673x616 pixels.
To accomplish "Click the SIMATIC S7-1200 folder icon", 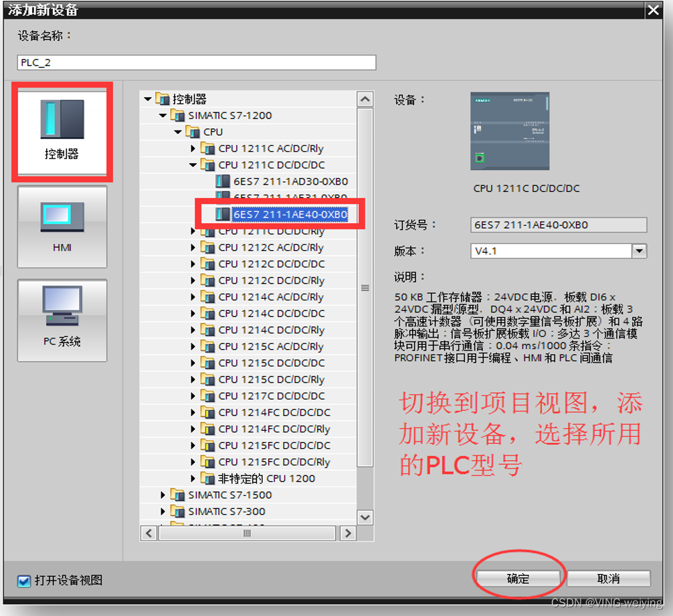I will (x=178, y=116).
